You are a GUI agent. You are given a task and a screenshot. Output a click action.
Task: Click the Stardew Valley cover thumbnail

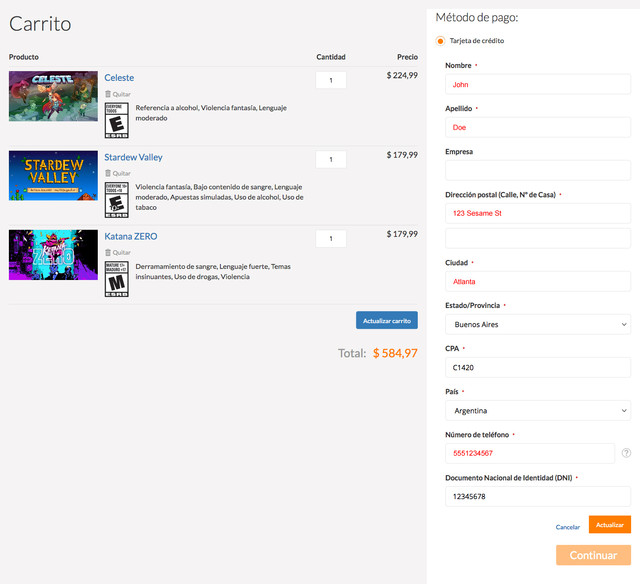coord(53,175)
